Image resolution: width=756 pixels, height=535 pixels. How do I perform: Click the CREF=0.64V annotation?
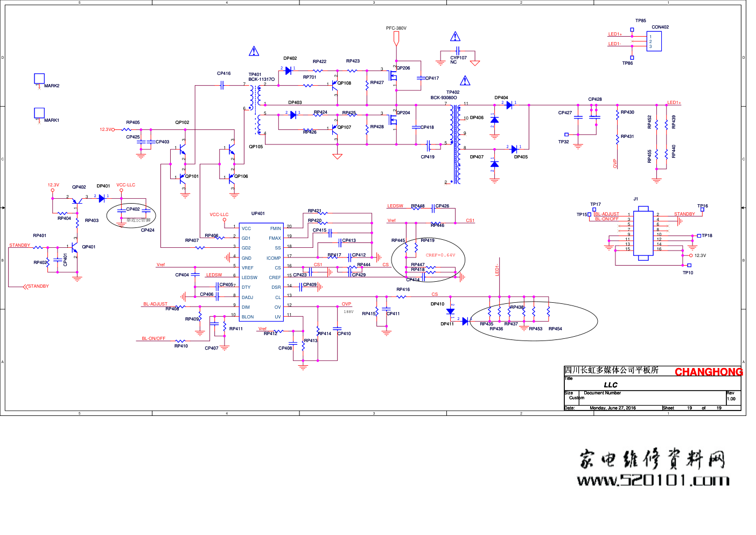(440, 255)
